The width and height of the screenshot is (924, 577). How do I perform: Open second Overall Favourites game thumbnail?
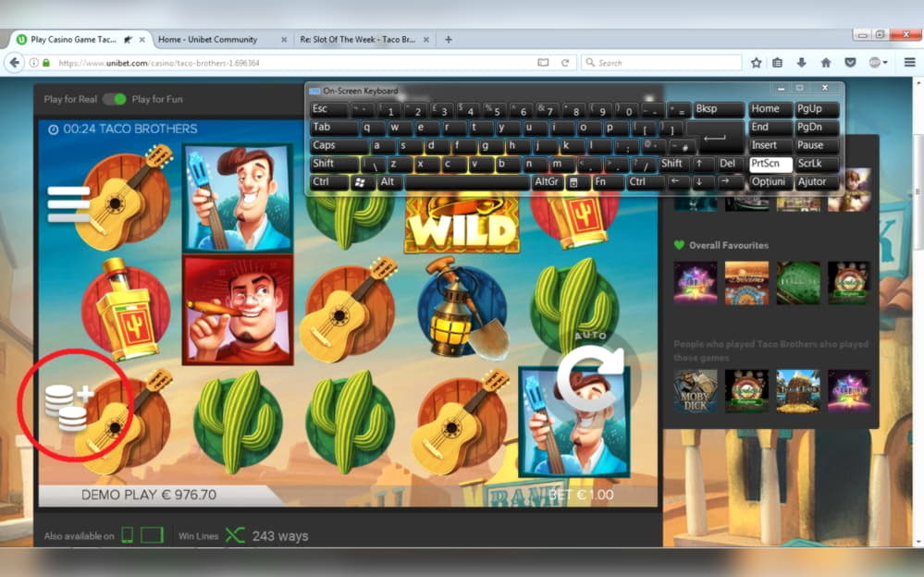coord(746,283)
